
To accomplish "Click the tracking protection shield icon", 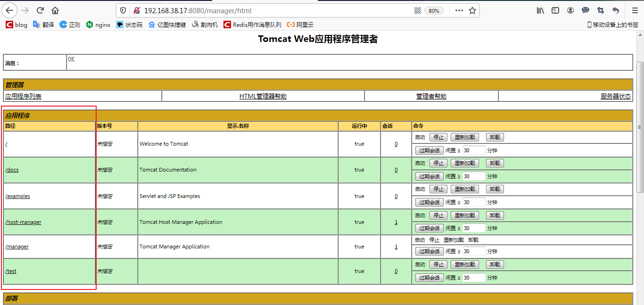I will pos(123,10).
